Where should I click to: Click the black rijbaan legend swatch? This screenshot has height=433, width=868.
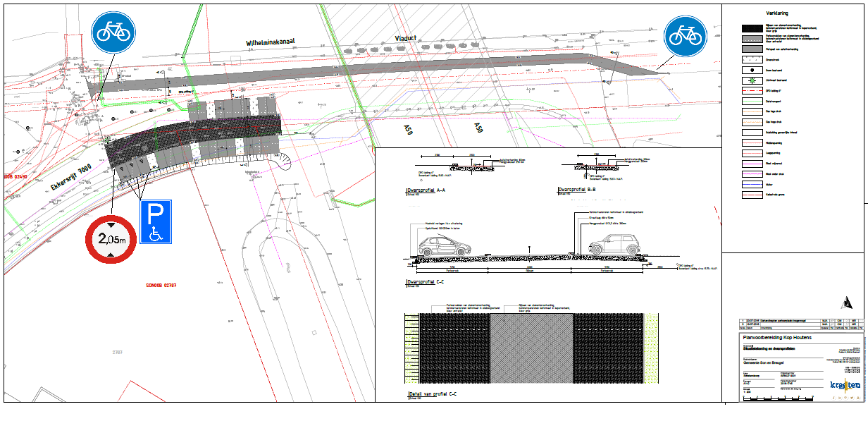pyautogui.click(x=751, y=28)
